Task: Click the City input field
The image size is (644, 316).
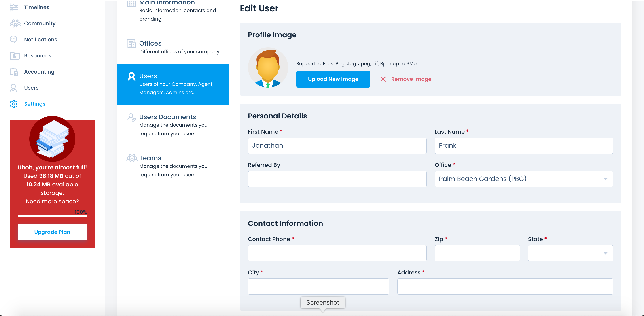Action: 318,287
